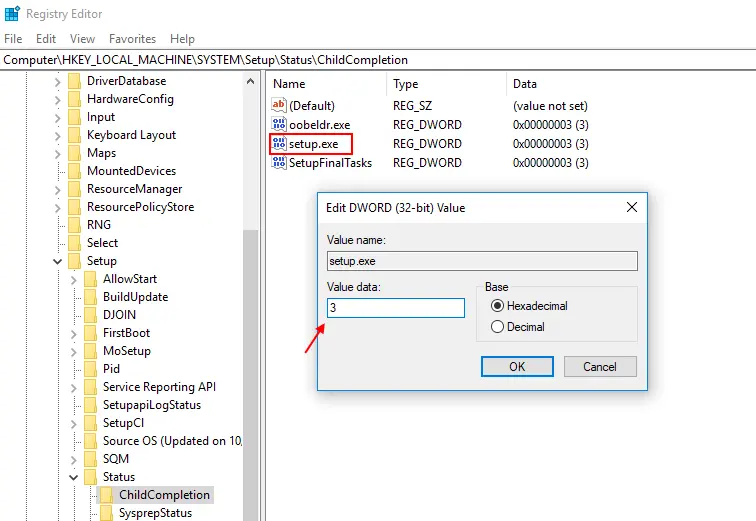Open the View menu
Viewport: 756px width, 521px height.
(82, 39)
